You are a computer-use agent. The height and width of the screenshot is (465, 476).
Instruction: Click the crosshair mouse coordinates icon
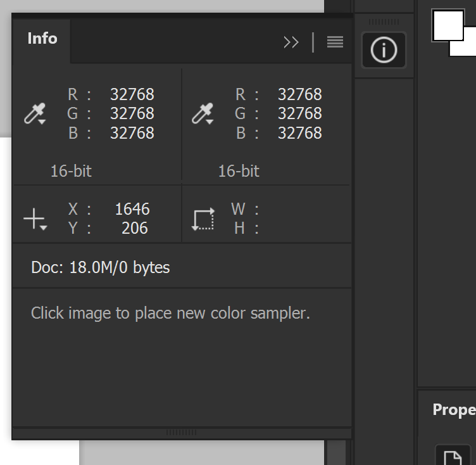pyautogui.click(x=34, y=219)
